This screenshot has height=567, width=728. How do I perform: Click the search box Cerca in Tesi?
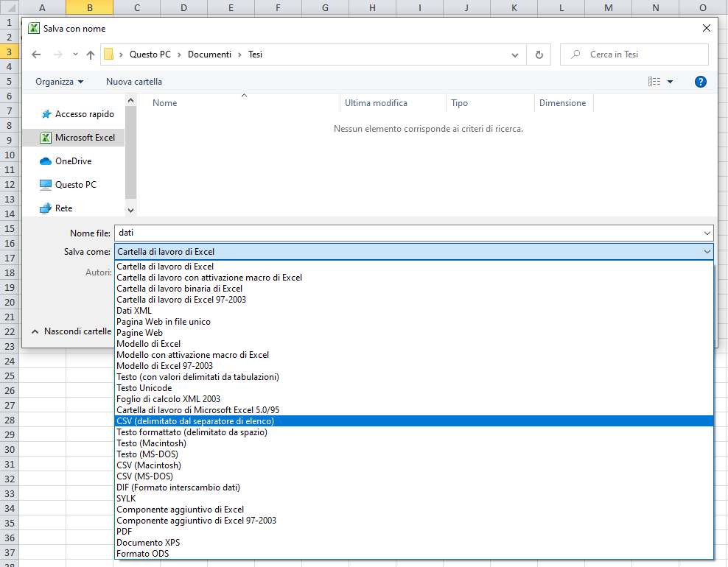pyautogui.click(x=634, y=54)
